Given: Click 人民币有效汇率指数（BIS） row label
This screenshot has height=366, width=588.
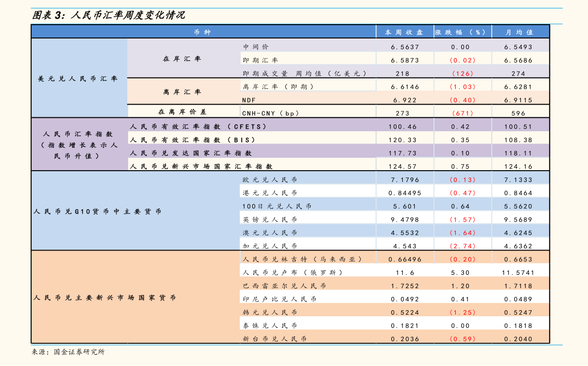Looking at the screenshot, I should pos(193,140).
